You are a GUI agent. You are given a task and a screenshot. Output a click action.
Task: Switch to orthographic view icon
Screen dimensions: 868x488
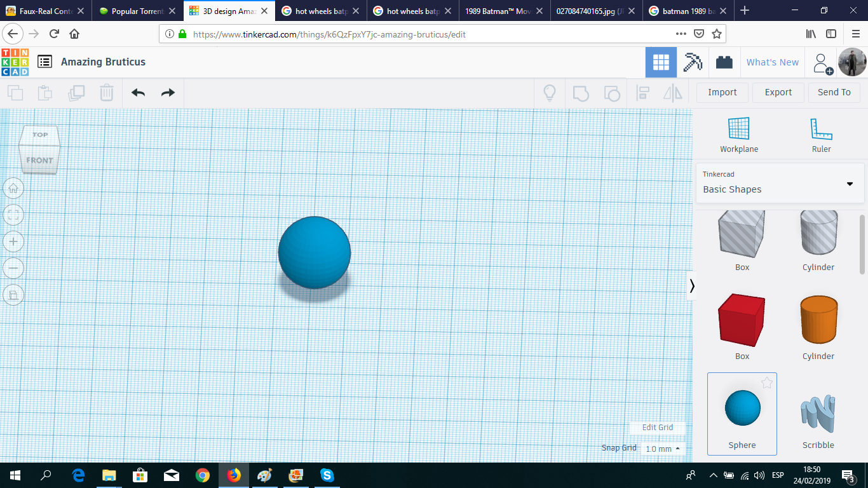pos(13,295)
